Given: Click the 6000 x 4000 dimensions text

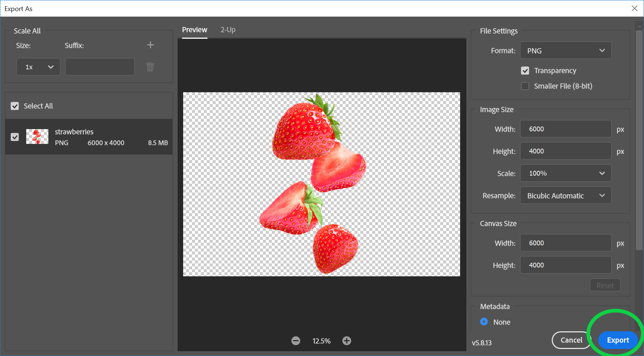Looking at the screenshot, I should click(x=106, y=143).
